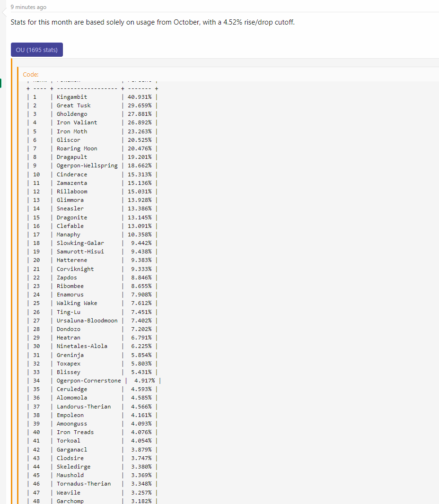Screen dimensions: 439x504
Task: Click the Heatran entry
Action: pyautogui.click(x=69, y=338)
